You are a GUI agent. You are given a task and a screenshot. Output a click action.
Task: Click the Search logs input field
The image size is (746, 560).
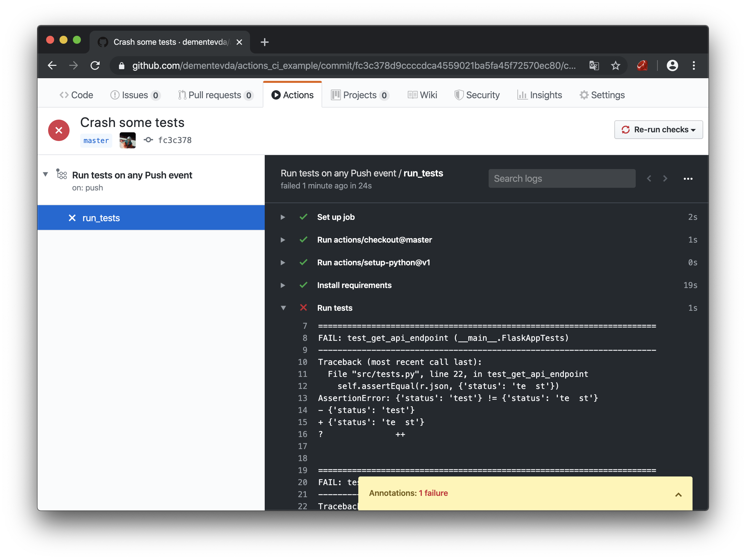562,179
